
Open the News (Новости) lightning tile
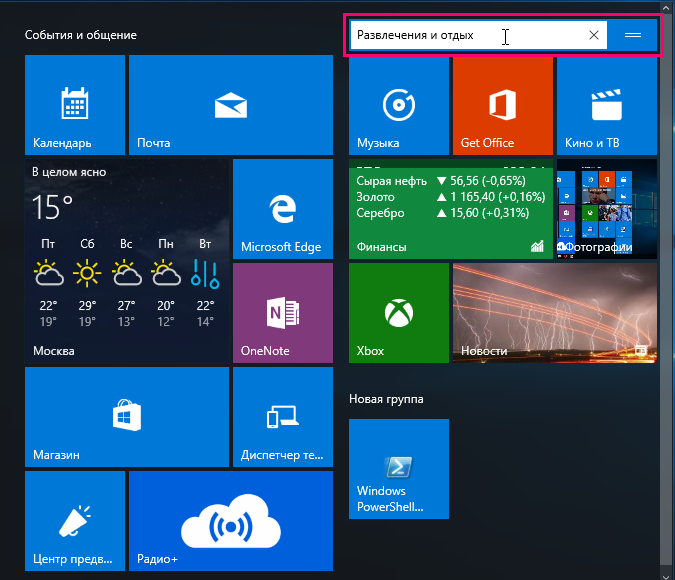(554, 312)
